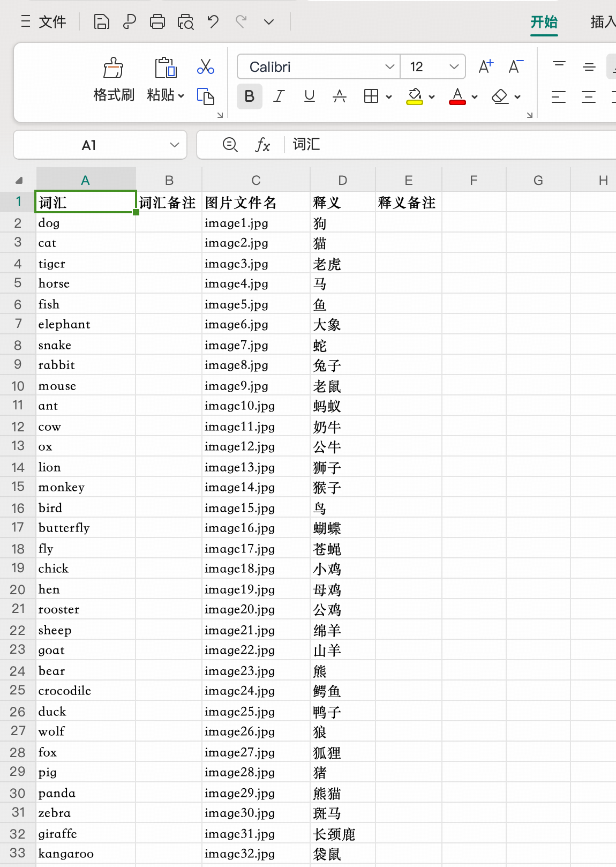616x867 pixels.
Task: Toggle Italic formatting
Action: (279, 96)
